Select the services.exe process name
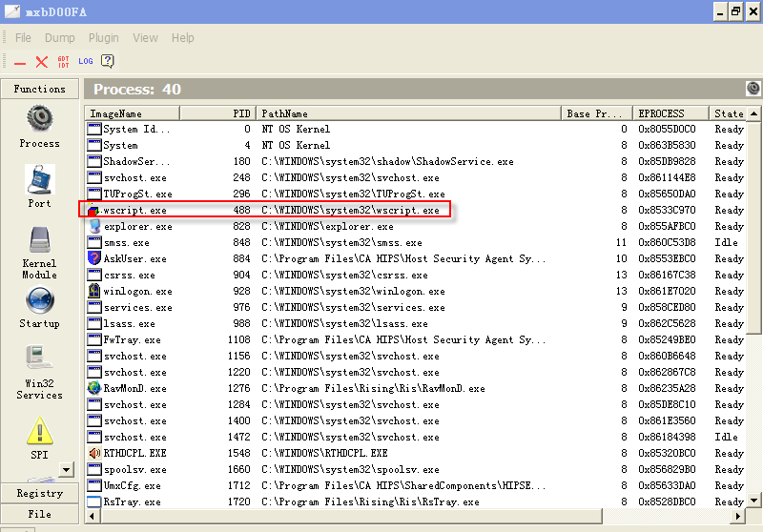 coord(137,307)
